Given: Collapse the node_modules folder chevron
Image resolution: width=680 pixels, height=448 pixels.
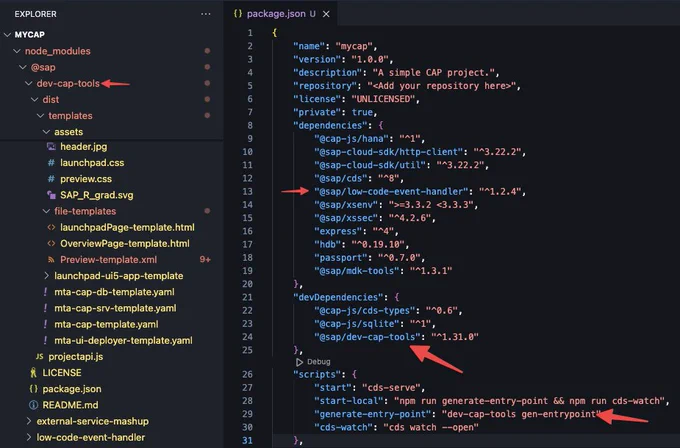Looking at the screenshot, I should click(x=17, y=51).
